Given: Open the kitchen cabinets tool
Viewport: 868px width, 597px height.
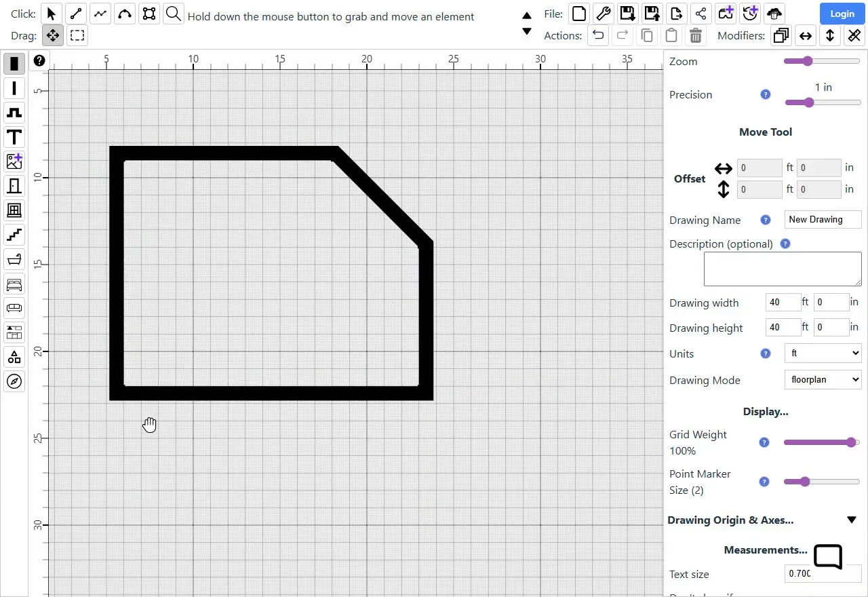Looking at the screenshot, I should pos(14,332).
